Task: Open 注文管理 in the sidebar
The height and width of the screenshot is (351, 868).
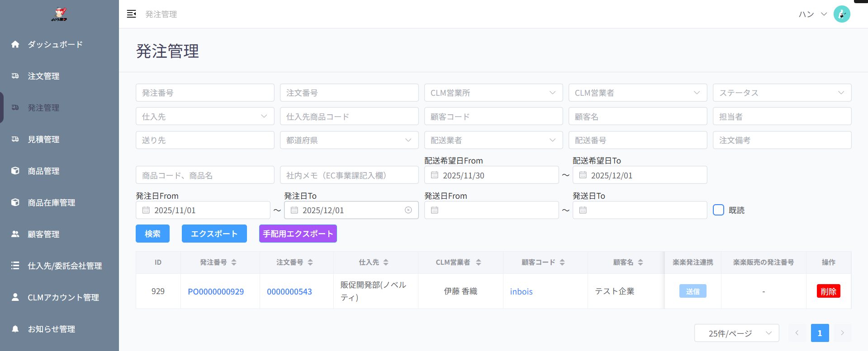Action: coord(43,76)
